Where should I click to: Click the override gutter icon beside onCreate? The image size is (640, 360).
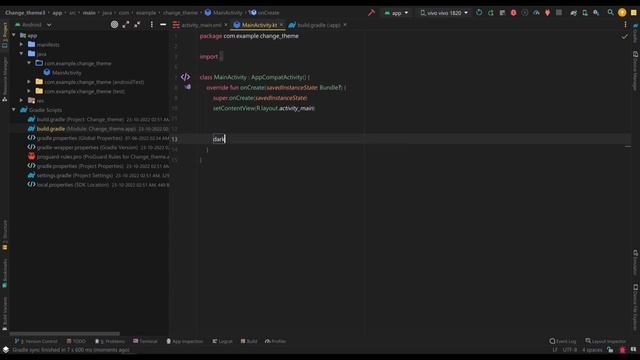pos(187,87)
